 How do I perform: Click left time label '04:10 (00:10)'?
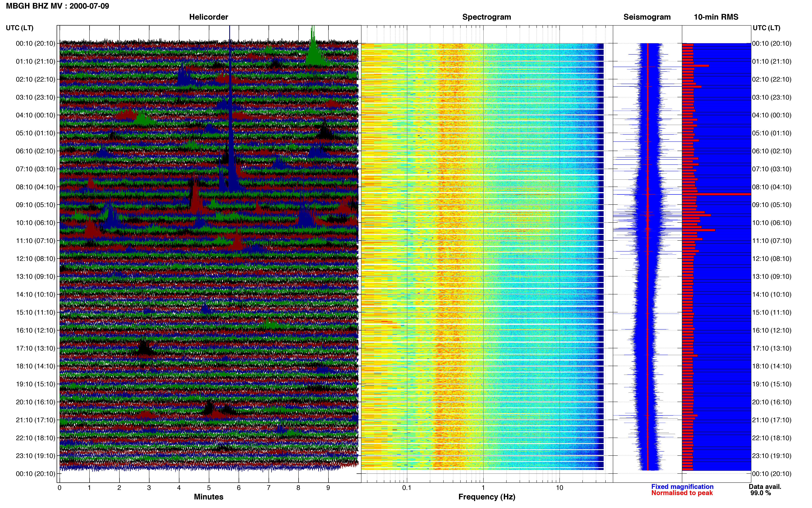36,115
